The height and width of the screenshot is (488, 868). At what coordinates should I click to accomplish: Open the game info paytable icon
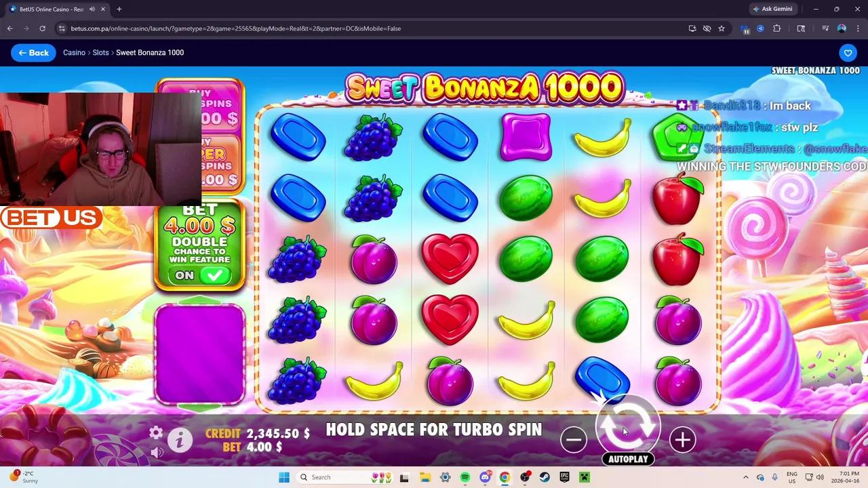[x=180, y=441]
